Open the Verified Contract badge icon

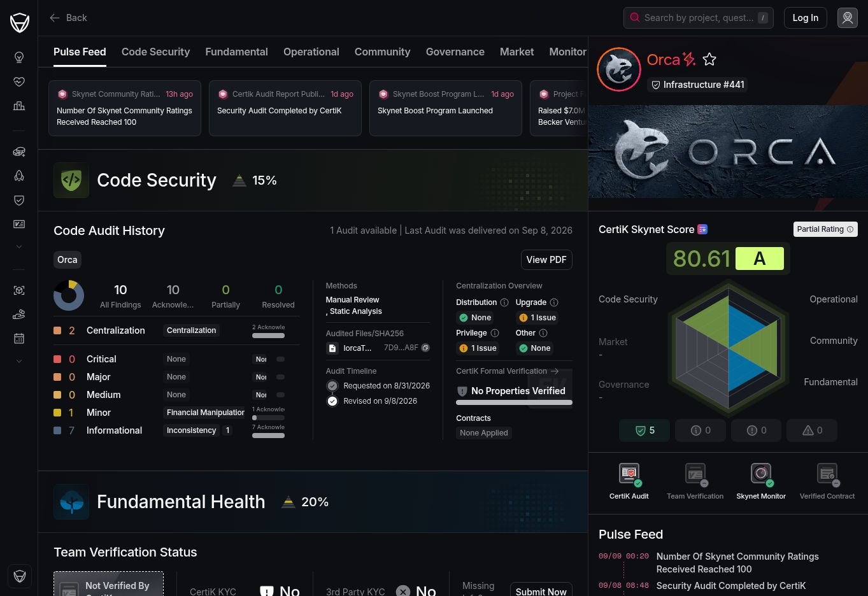pyautogui.click(x=827, y=474)
